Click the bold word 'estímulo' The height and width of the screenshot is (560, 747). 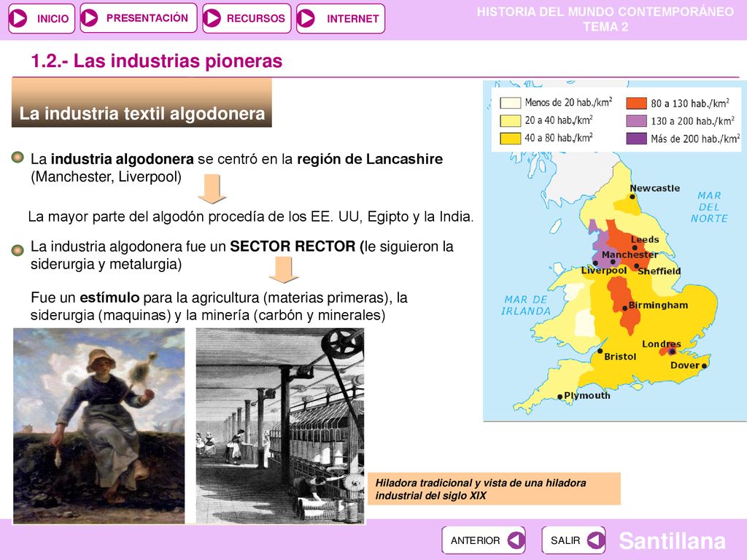(109, 297)
